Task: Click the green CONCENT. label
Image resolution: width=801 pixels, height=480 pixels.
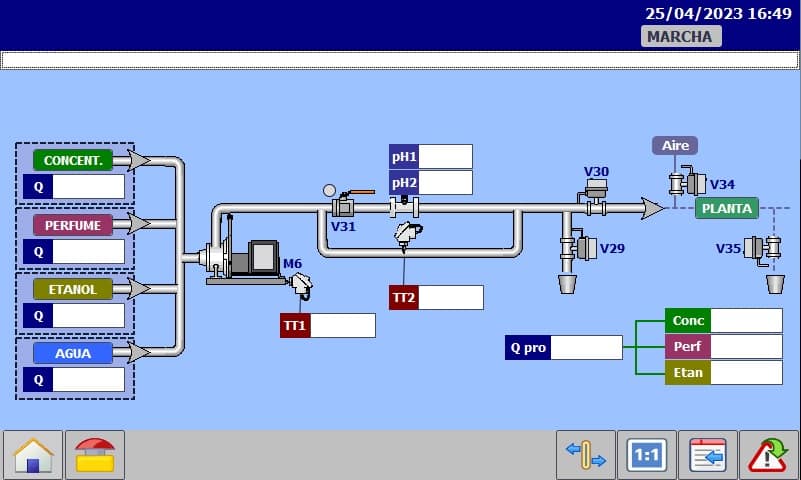Action: (x=74, y=160)
